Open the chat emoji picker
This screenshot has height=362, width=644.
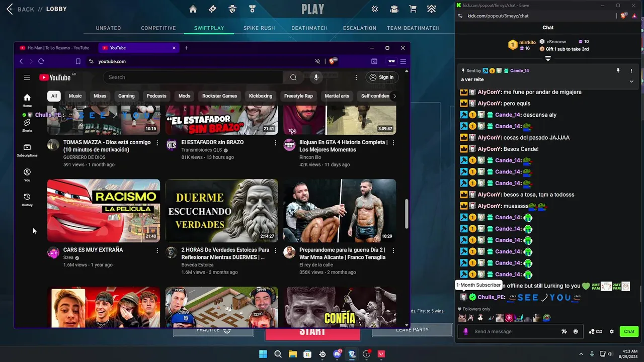pos(576,331)
